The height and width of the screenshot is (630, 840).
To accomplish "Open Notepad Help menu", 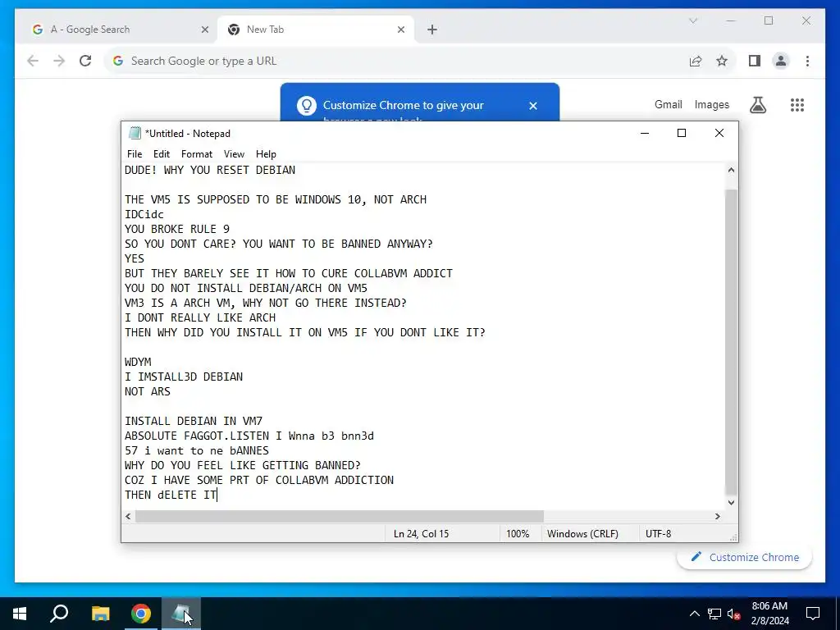I will (x=266, y=154).
